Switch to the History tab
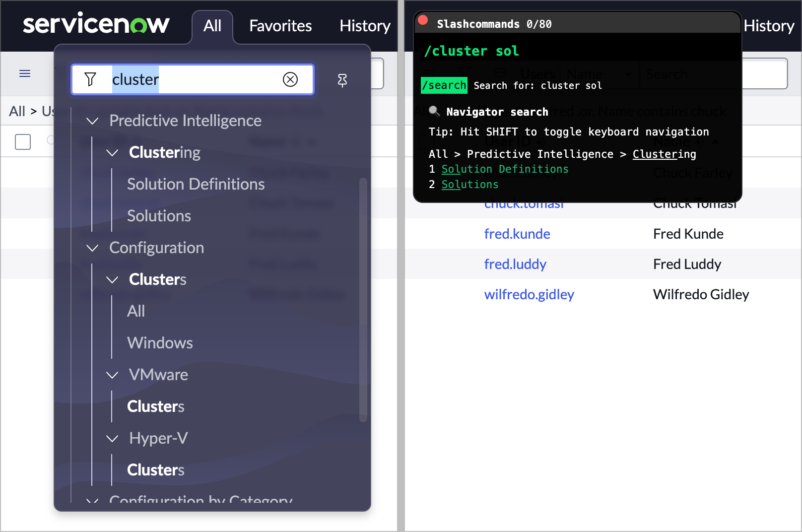 (x=365, y=26)
